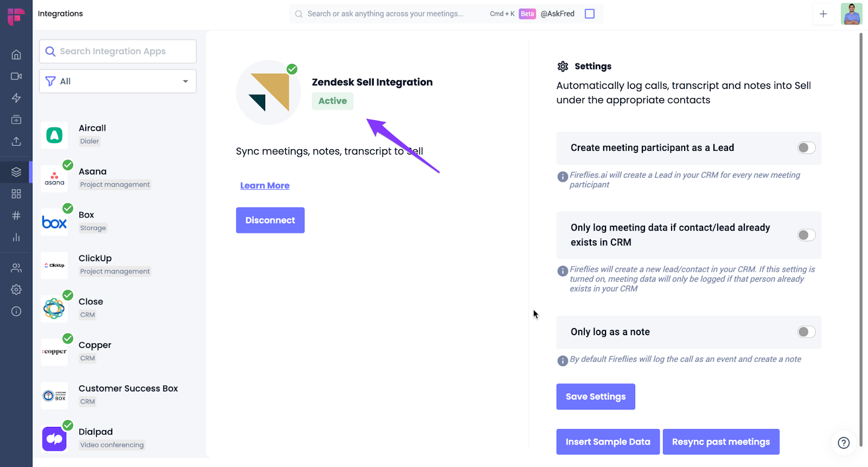Open the help question mark icon
Screen dimensions: 868x467
[x=844, y=443]
